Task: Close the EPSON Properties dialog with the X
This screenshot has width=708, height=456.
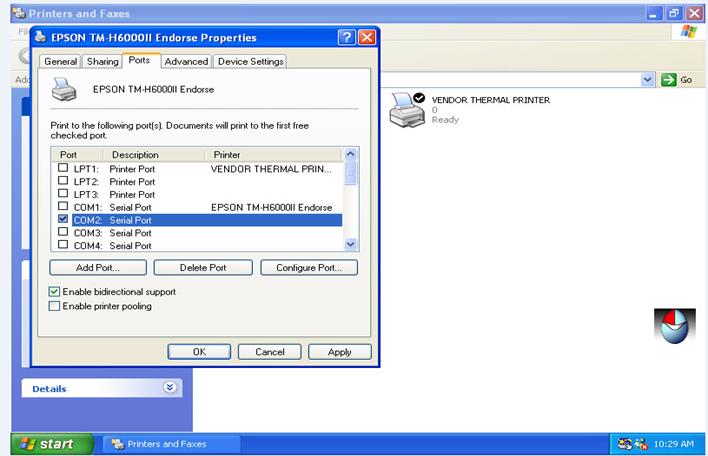Action: tap(367, 37)
